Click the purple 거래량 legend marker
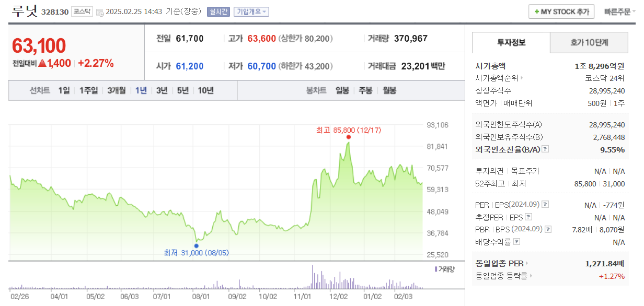The height and width of the screenshot is (306, 644). (435, 269)
